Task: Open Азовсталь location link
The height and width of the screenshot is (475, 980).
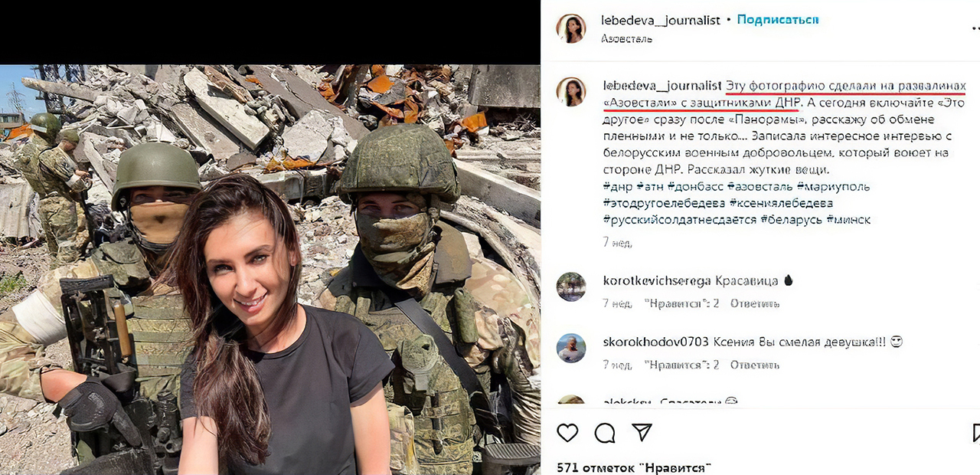Action: (626, 38)
